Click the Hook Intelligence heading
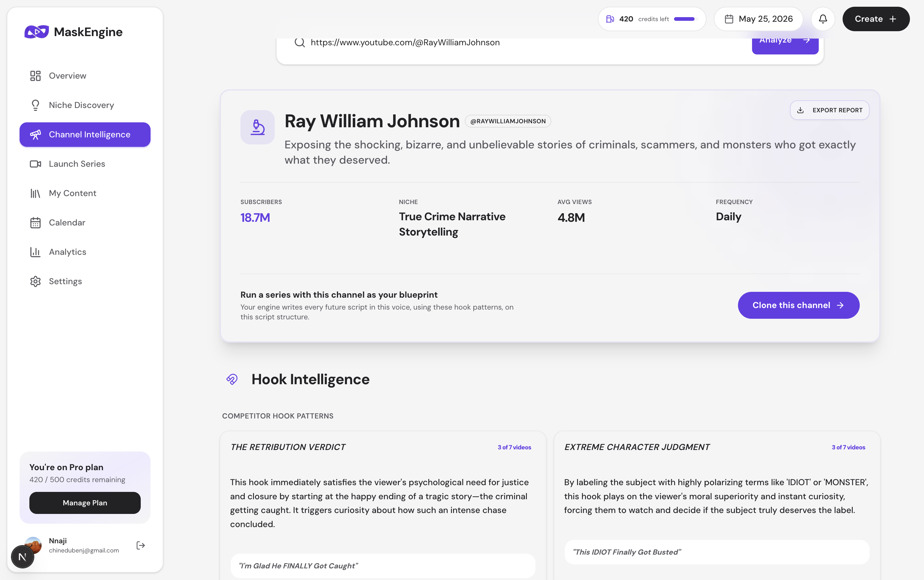Viewport: 924px width, 580px height. point(310,379)
